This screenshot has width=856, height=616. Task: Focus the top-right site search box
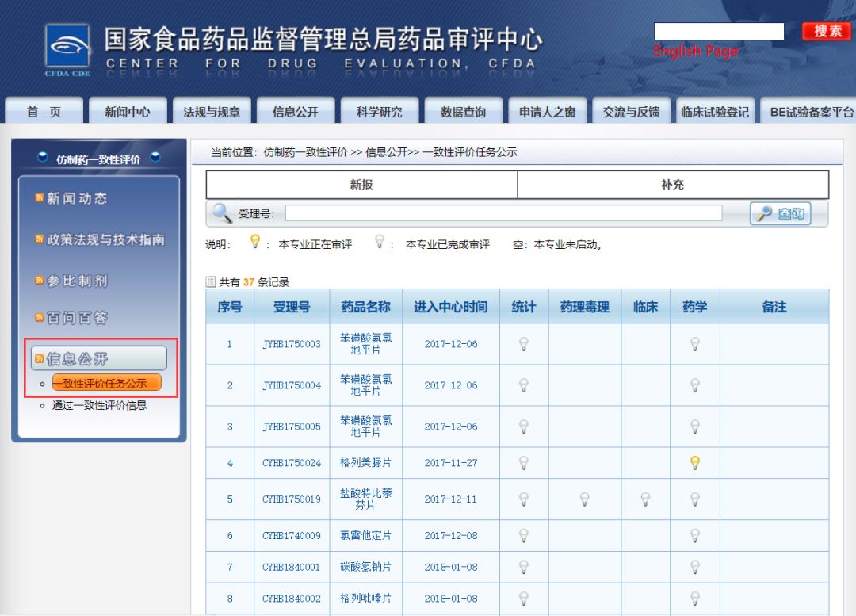(x=719, y=31)
